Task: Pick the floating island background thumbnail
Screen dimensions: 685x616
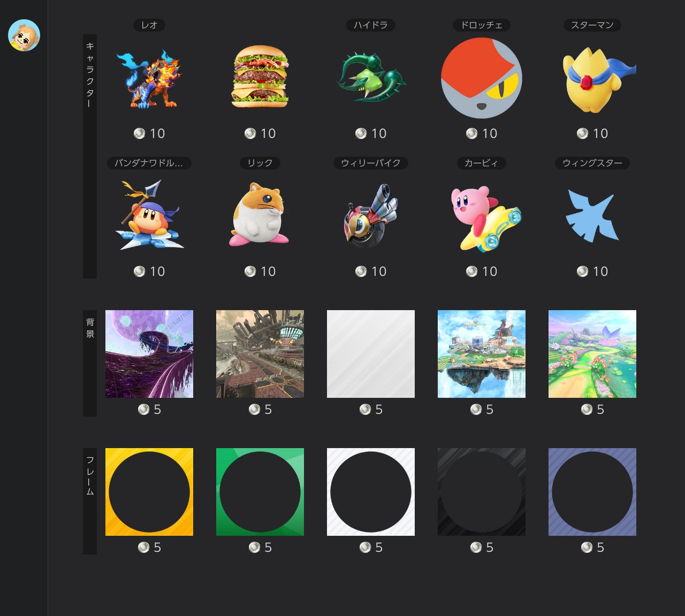Action: (482, 354)
